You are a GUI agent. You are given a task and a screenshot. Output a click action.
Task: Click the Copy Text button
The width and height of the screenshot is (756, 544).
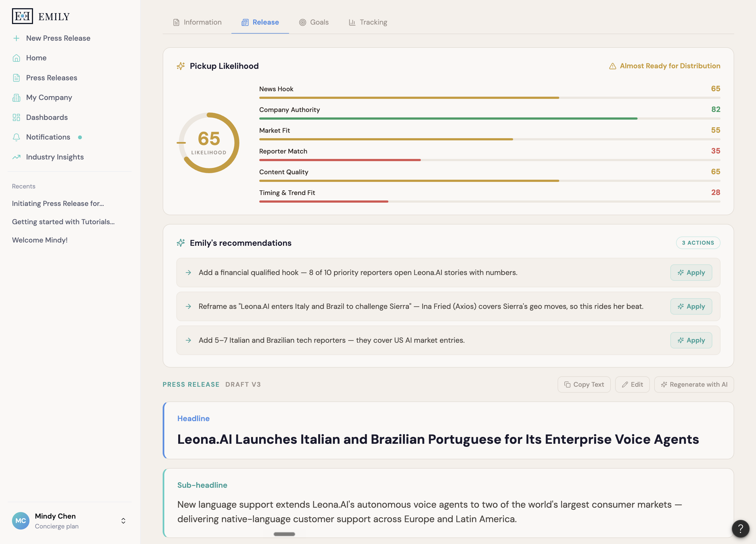click(584, 385)
